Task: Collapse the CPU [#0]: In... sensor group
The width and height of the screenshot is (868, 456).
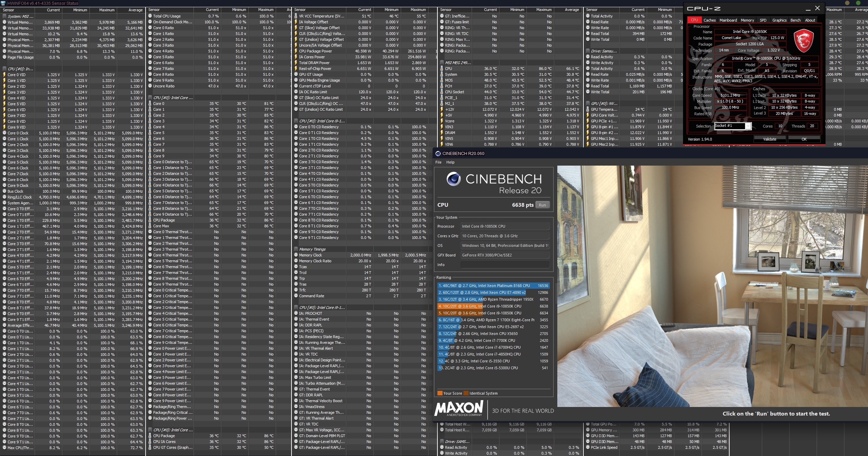Action: click(x=4, y=69)
